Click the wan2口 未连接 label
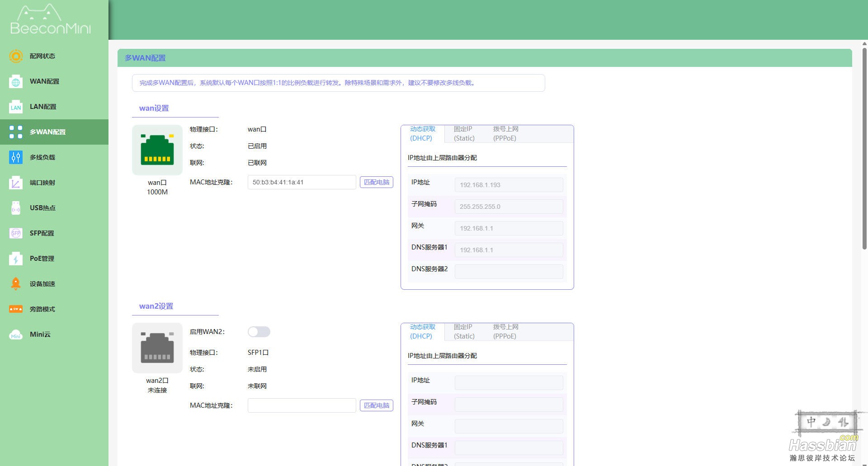 (x=157, y=385)
